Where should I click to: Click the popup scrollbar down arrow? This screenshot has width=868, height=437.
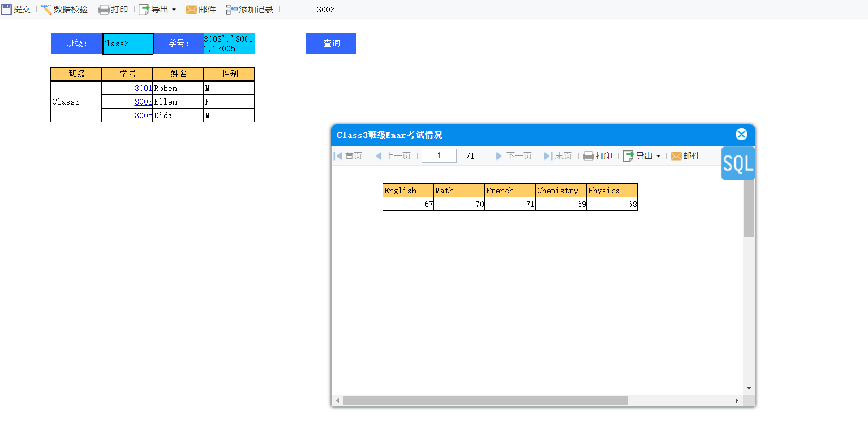(749, 388)
